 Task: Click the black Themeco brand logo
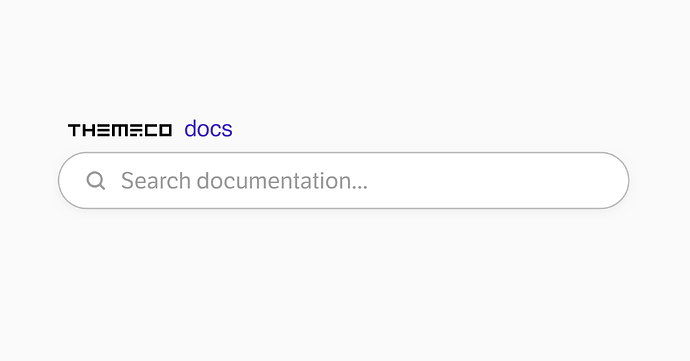point(120,130)
